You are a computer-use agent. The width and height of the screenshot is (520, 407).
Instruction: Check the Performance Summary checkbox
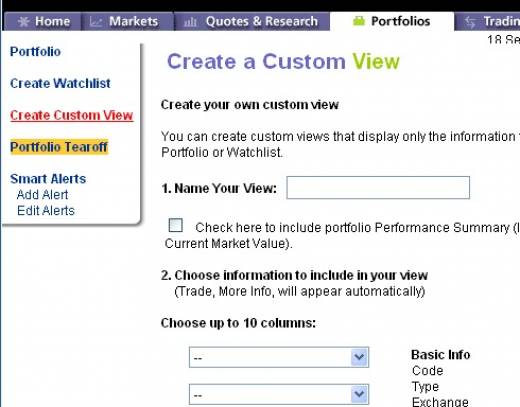(x=176, y=225)
